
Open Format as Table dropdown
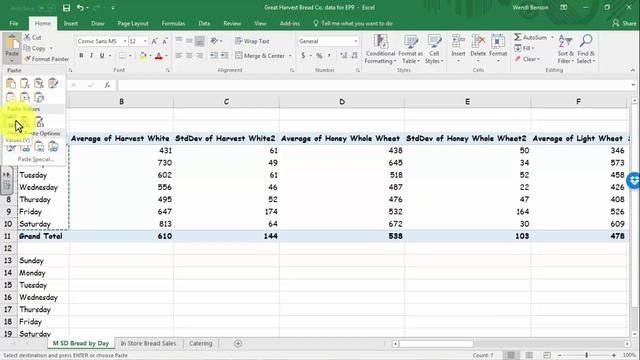pyautogui.click(x=411, y=49)
